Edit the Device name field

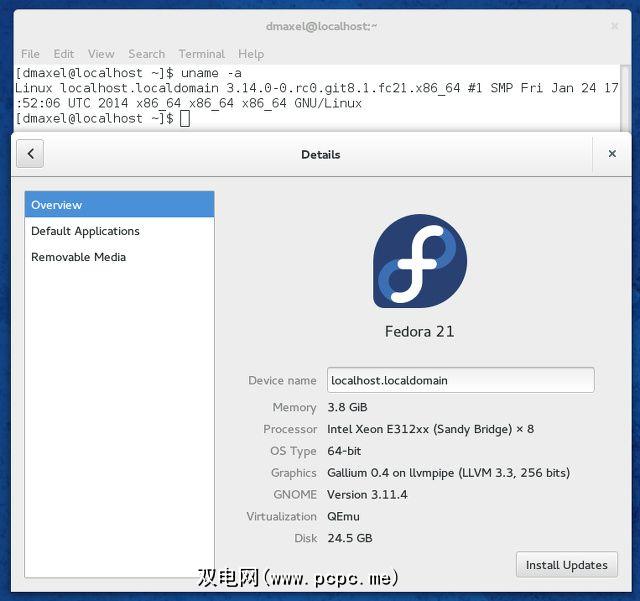[460, 380]
